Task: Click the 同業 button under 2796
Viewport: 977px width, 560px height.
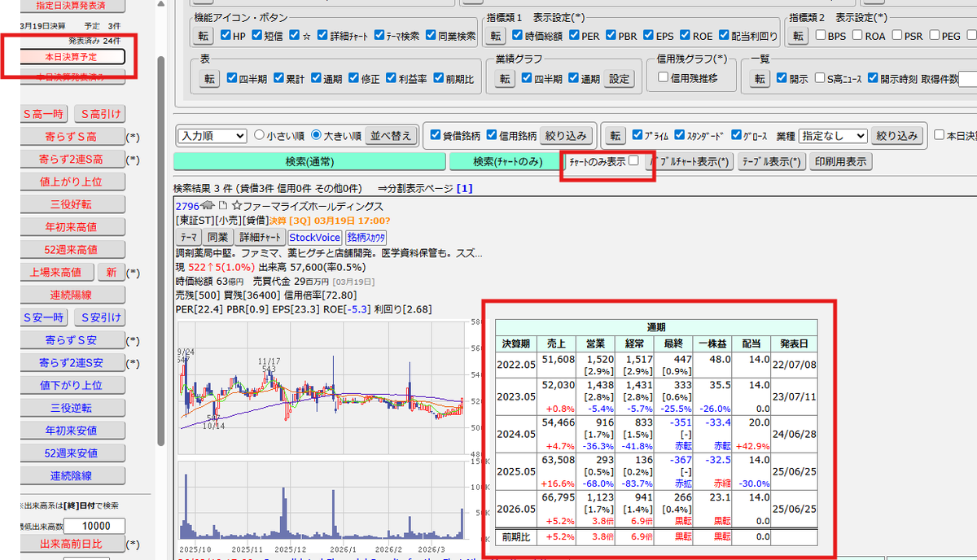Action: (217, 237)
